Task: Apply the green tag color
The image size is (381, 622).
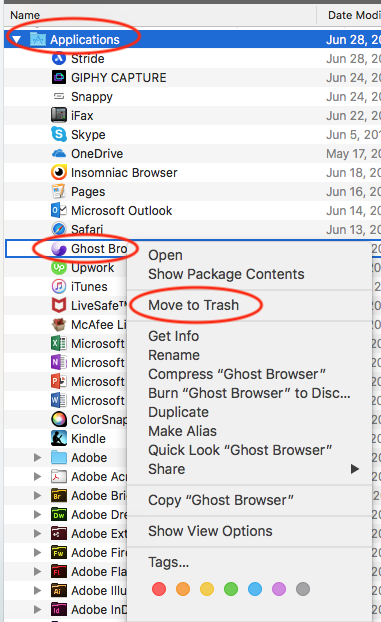Action: (231, 589)
